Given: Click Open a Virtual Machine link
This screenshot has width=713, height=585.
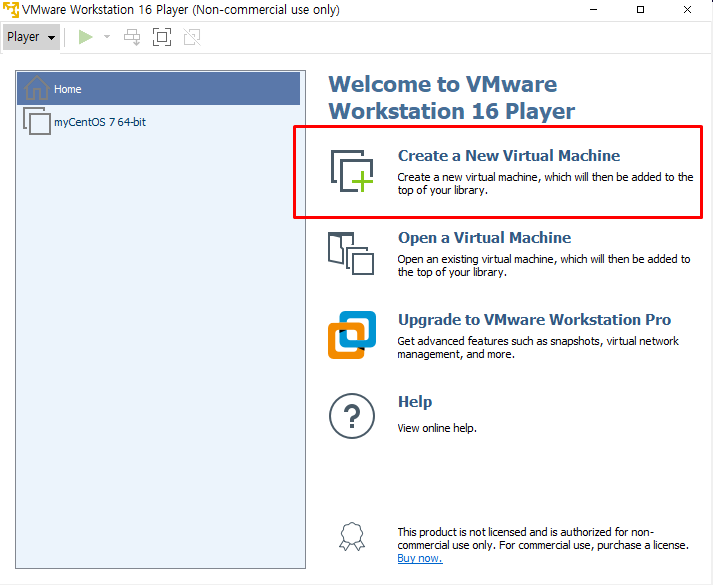Looking at the screenshot, I should click(484, 237).
